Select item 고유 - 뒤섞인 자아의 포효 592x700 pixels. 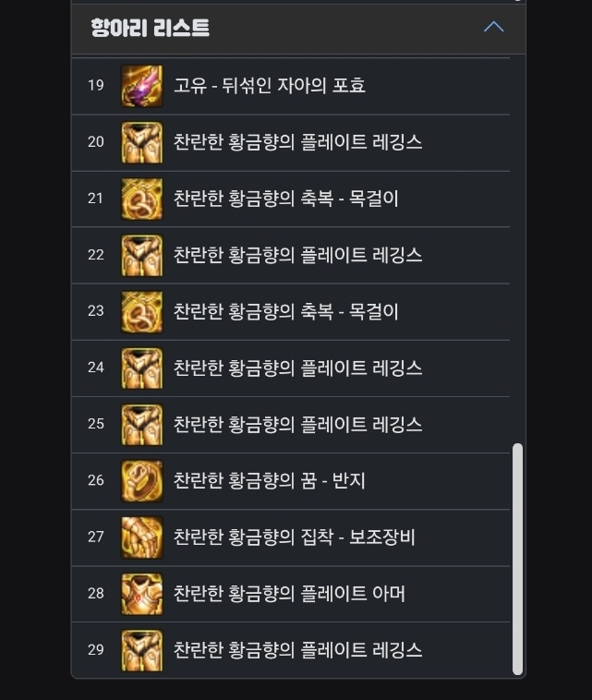269,85
